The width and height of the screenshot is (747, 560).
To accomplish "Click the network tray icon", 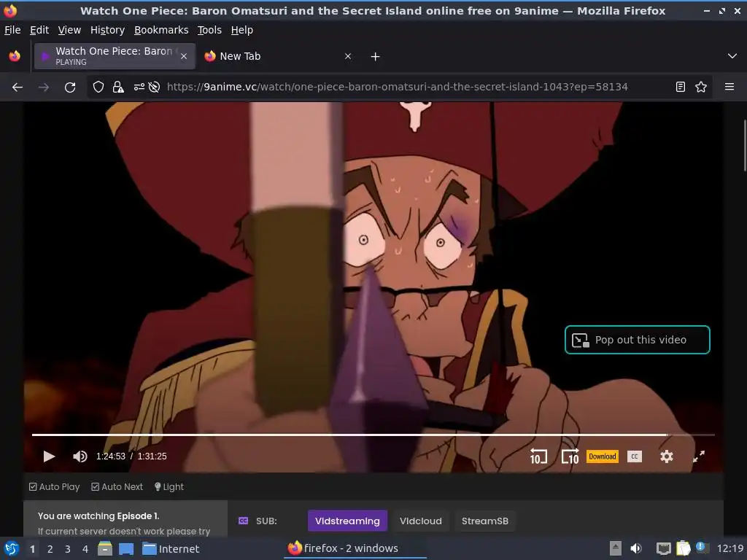I will (663, 549).
